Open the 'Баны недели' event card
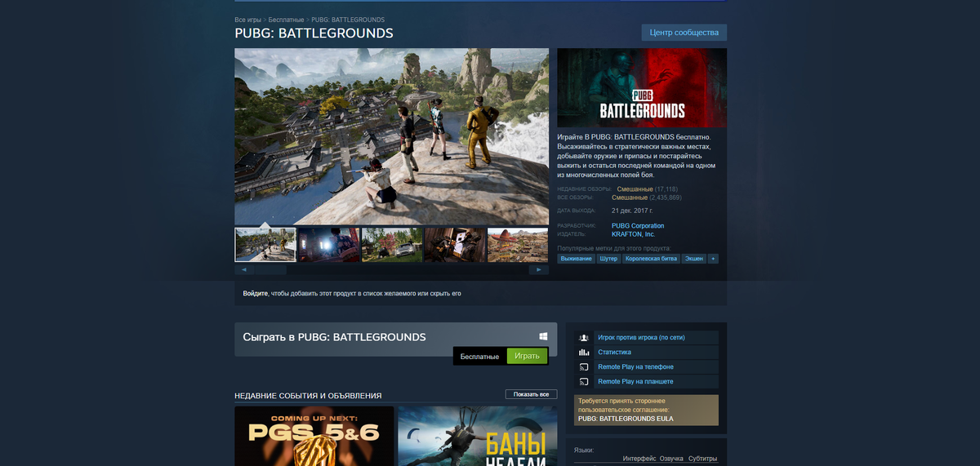Screen dimensions: 980x466 [x=478, y=436]
